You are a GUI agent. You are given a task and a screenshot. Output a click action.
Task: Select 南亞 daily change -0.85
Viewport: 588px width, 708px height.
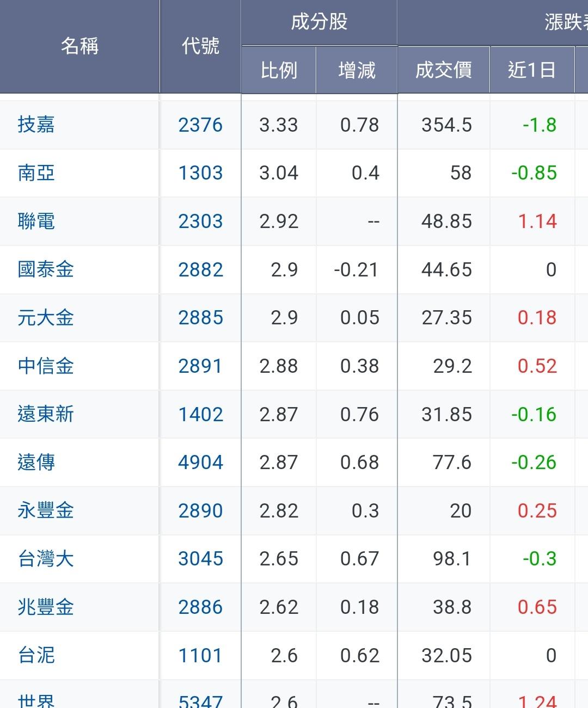534,173
